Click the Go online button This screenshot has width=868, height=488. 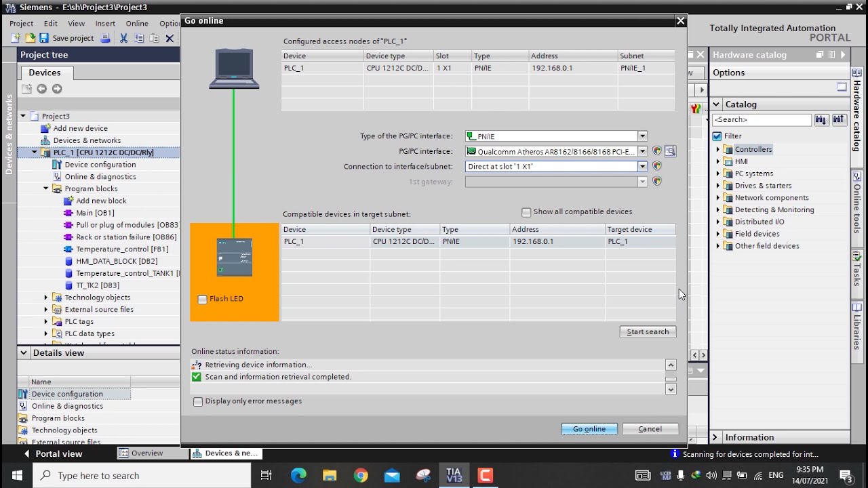tap(589, 428)
